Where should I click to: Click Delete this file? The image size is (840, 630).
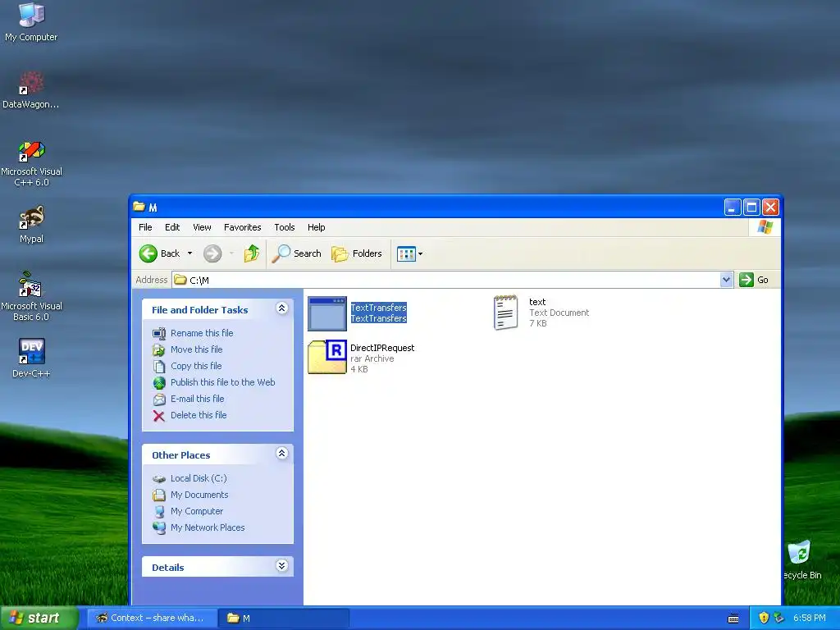[x=199, y=415]
